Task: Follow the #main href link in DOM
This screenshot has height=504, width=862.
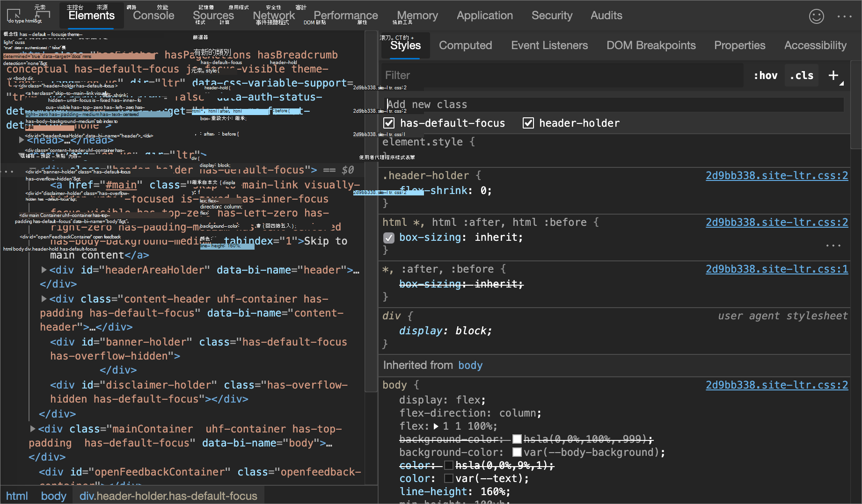Action: coord(121,185)
